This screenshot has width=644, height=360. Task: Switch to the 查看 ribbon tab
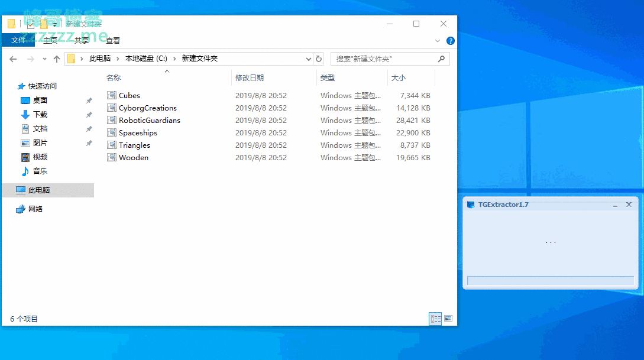coord(113,40)
